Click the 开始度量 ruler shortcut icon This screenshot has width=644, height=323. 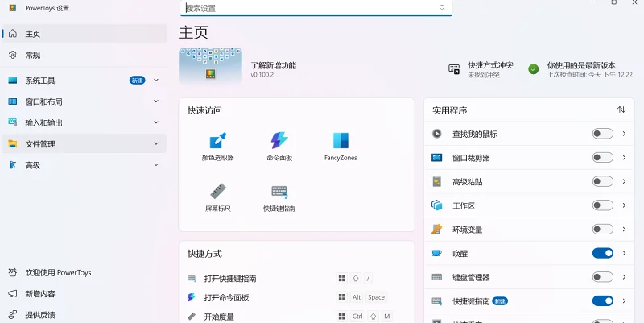click(x=192, y=317)
